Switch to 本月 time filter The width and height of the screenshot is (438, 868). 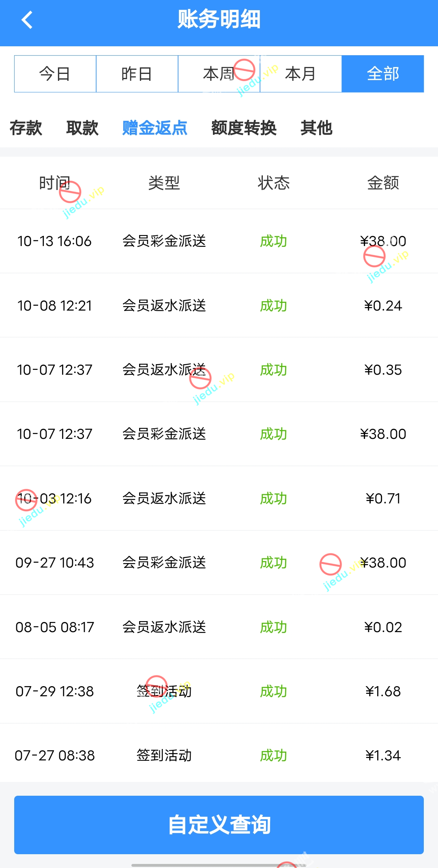pyautogui.click(x=301, y=74)
